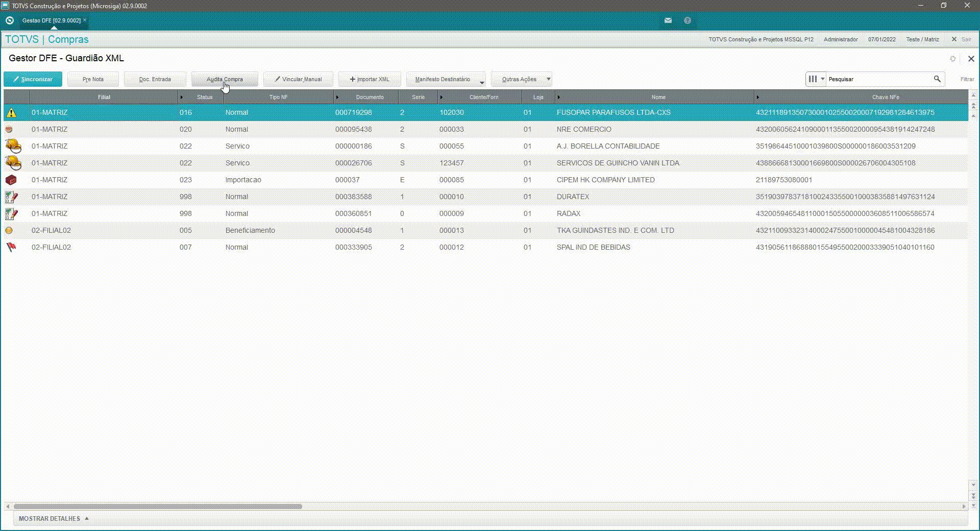Screen dimensions: 980x531
Task: Click the Chave NFe value 21189753080001
Action: coord(783,180)
